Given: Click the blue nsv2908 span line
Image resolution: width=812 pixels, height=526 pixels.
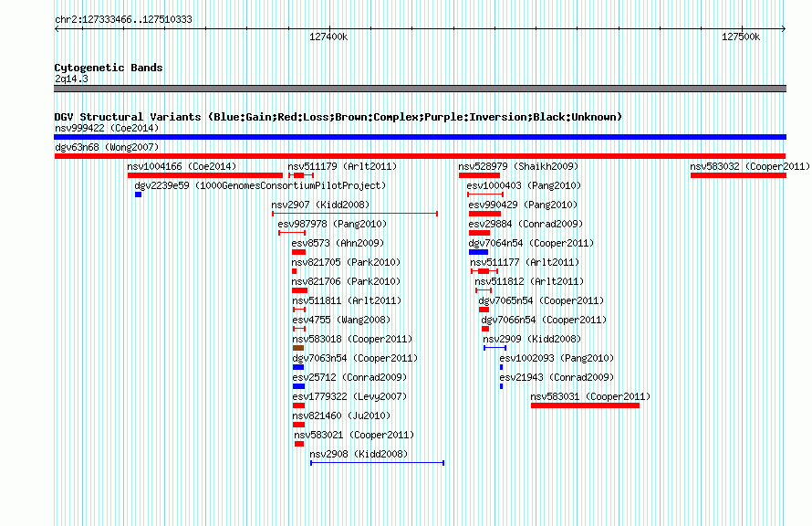Looking at the screenshot, I should tap(377, 463).
